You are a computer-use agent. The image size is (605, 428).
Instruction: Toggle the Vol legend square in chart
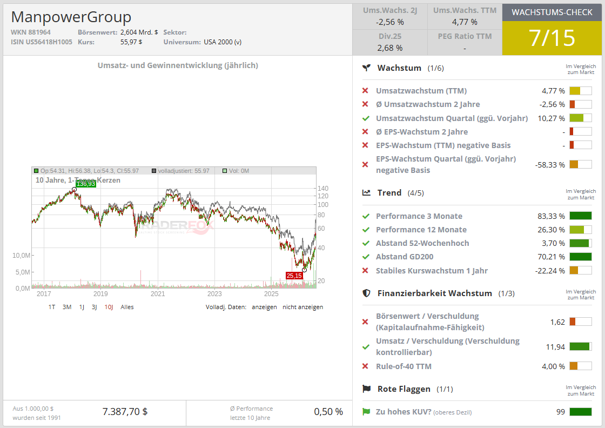coord(225,171)
